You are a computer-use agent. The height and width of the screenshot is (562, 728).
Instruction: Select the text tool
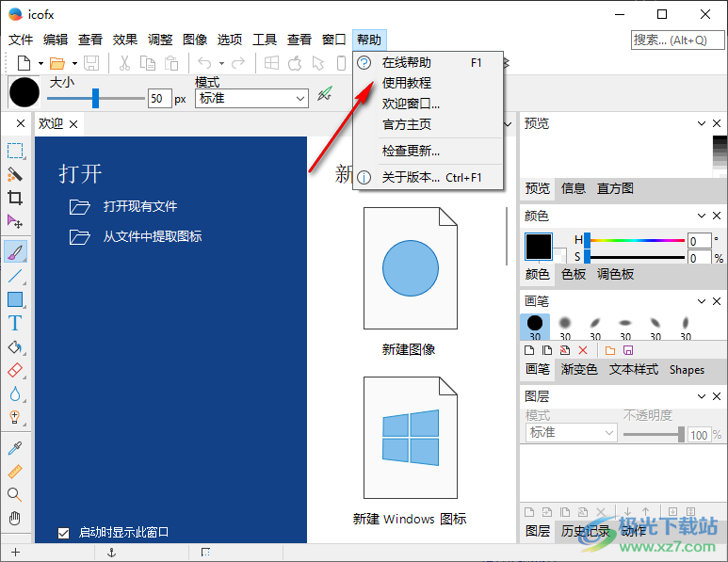pos(15,323)
